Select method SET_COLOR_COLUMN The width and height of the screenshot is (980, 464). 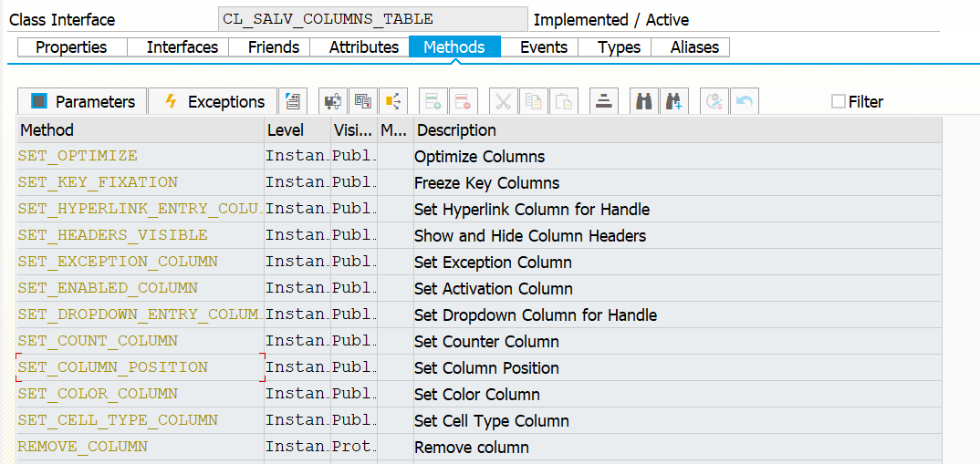tap(141, 394)
